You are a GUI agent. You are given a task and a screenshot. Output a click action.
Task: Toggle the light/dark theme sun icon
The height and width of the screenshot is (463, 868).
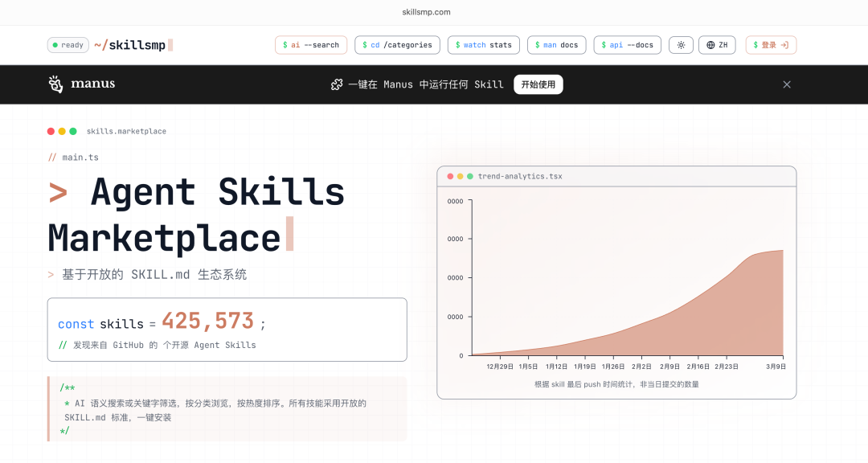coord(681,45)
